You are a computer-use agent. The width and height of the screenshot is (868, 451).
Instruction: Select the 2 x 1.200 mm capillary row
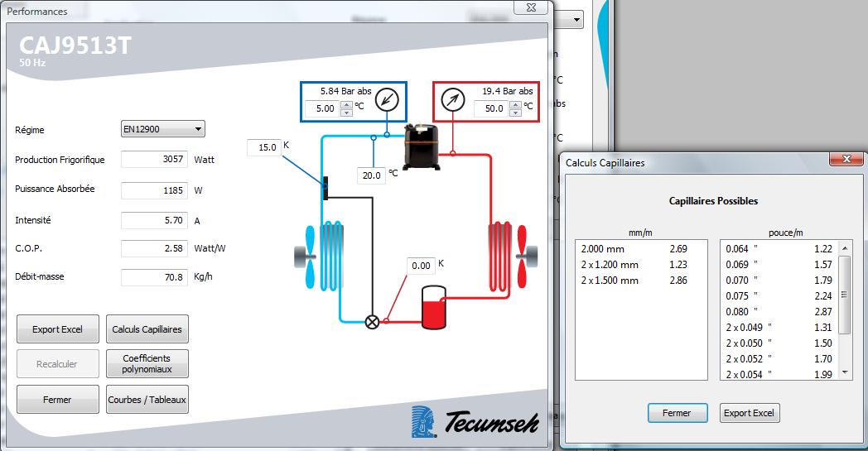(641, 265)
